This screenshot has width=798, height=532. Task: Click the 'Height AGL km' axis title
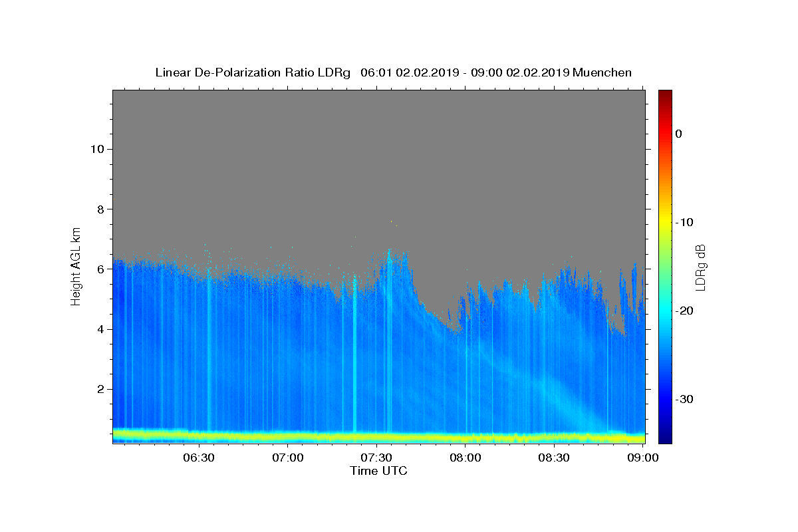pos(76,265)
